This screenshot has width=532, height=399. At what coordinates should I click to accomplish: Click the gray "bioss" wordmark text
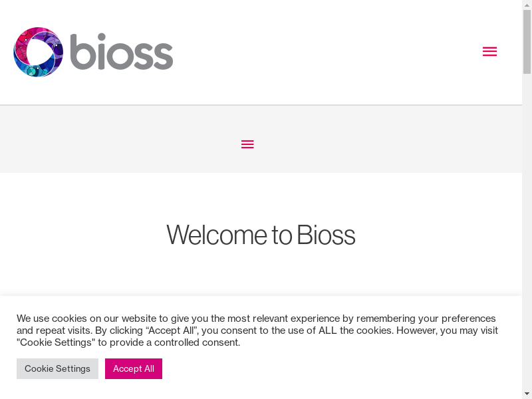point(122,52)
